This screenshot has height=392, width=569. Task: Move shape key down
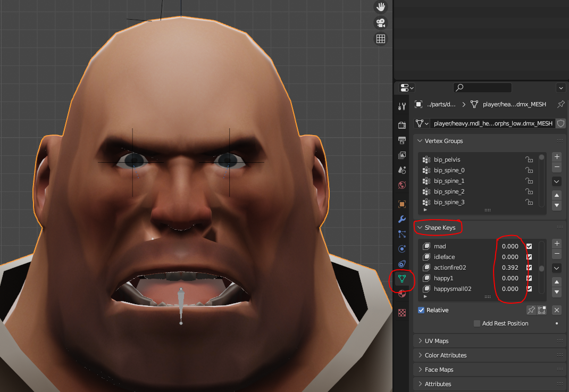point(557,292)
